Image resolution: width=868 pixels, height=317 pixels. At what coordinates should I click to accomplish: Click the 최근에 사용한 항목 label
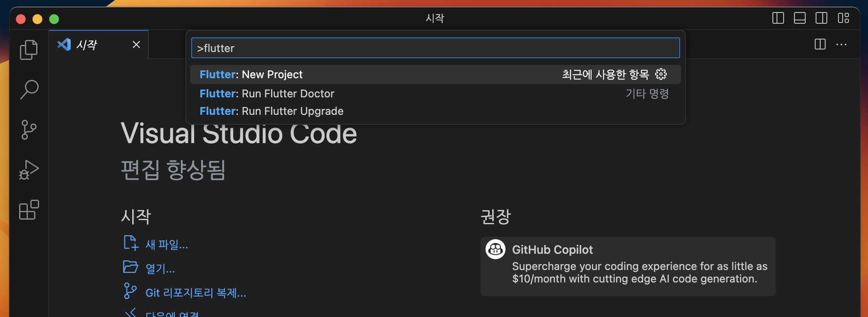pyautogui.click(x=605, y=74)
